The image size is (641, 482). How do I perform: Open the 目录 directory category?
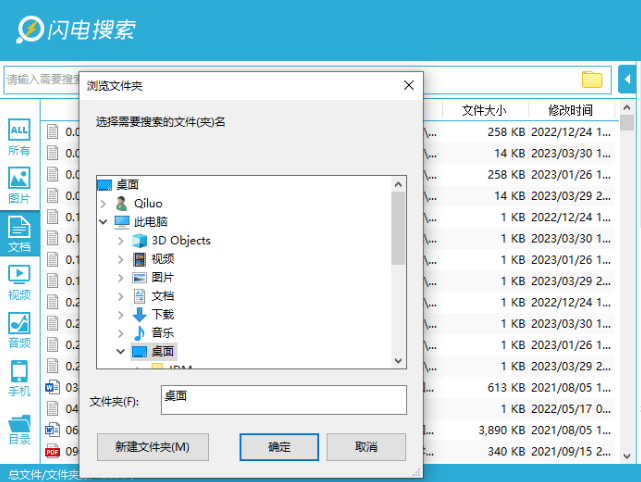coord(19,429)
